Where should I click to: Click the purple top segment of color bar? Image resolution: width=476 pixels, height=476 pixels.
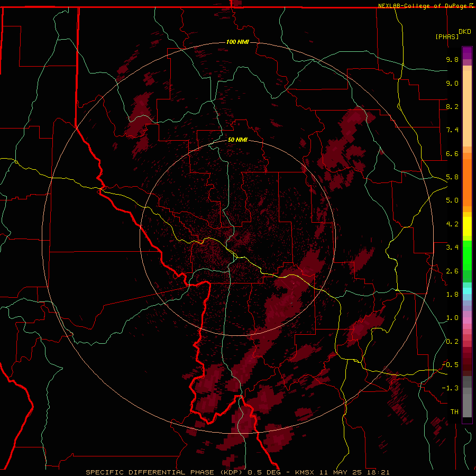(467, 53)
